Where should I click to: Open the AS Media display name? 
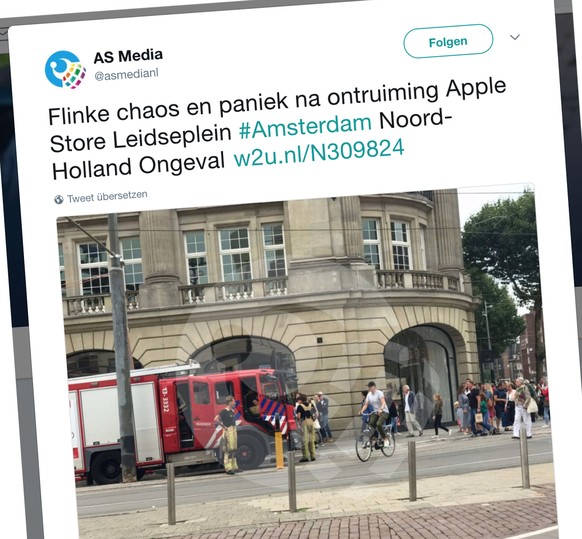[x=128, y=56]
